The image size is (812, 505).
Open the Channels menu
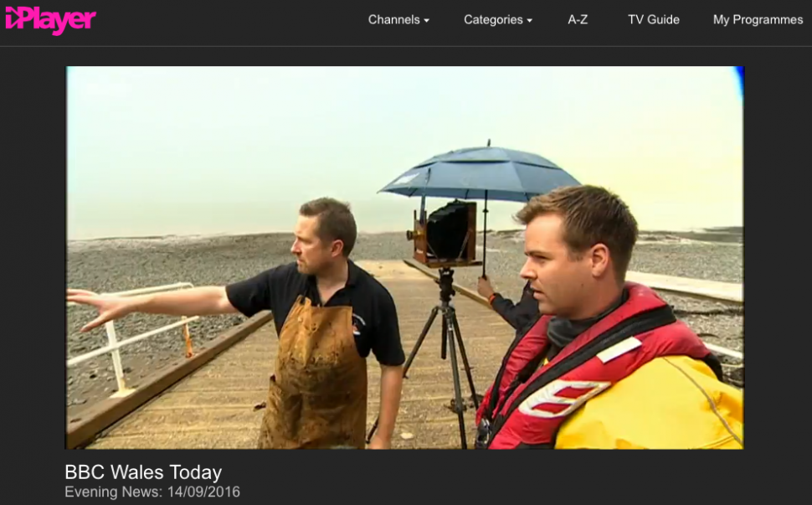(x=393, y=20)
